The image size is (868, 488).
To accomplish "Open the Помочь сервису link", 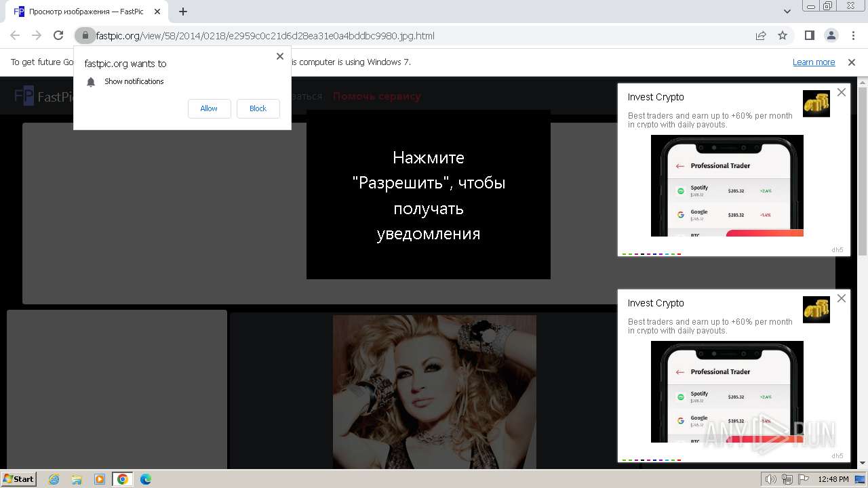I will point(376,96).
